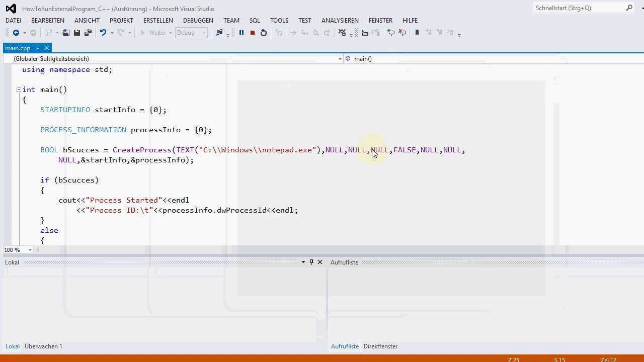The height and width of the screenshot is (362, 644).
Task: Close the main.cpp editor tab
Action: [47, 48]
